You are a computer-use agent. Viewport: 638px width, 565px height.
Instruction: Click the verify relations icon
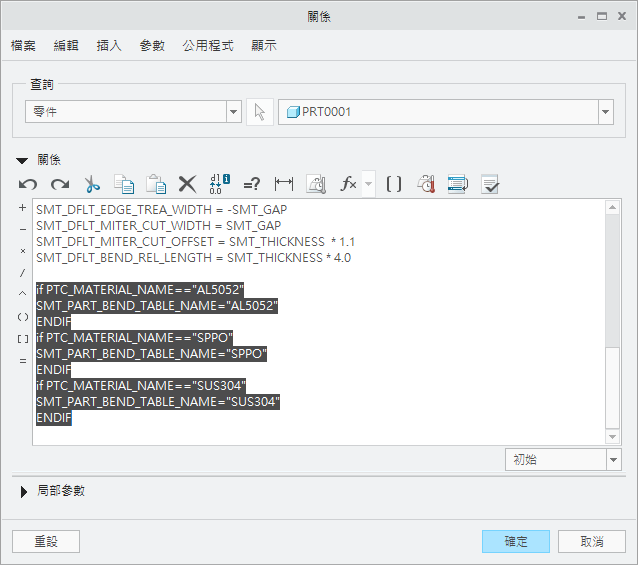click(490, 184)
